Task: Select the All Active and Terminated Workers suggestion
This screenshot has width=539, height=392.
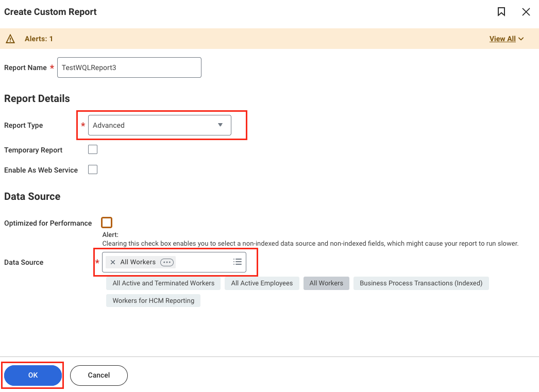Action: tap(163, 283)
